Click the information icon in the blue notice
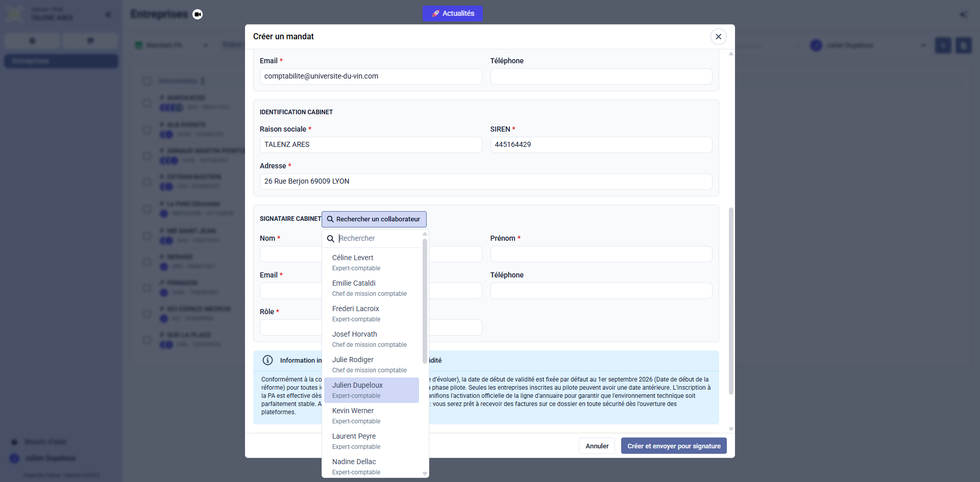This screenshot has width=980, height=482. (x=267, y=360)
